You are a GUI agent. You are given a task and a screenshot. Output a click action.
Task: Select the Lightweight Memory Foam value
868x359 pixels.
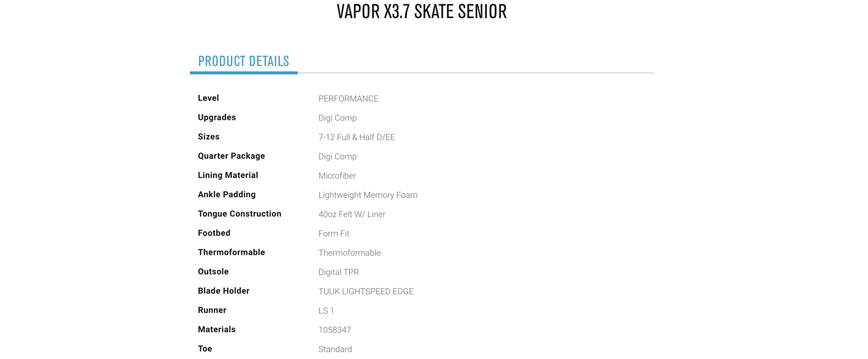[368, 195]
